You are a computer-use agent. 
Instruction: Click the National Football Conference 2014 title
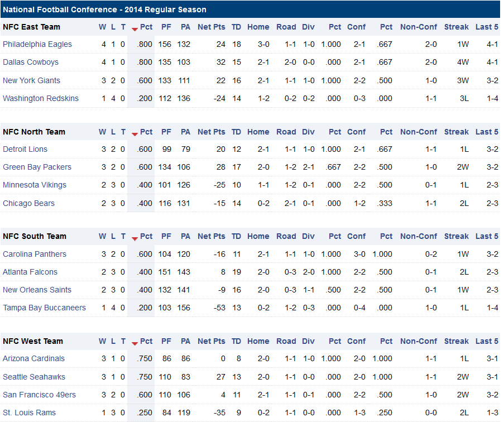(x=104, y=9)
